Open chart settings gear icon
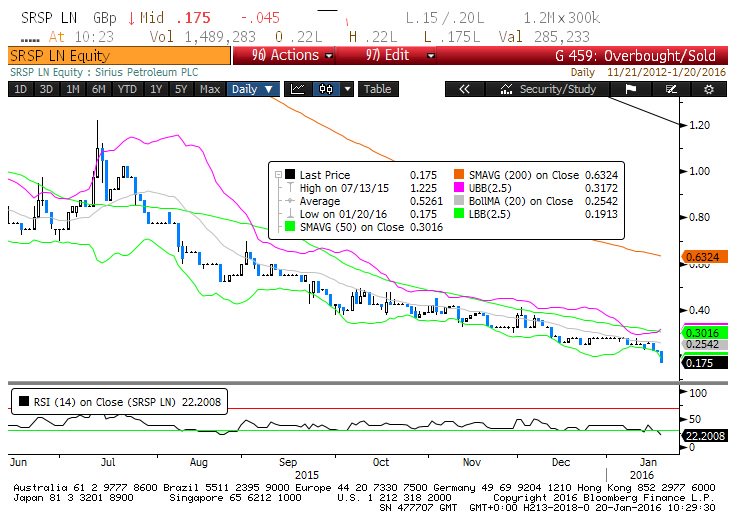The height and width of the screenshot is (522, 745). point(708,89)
